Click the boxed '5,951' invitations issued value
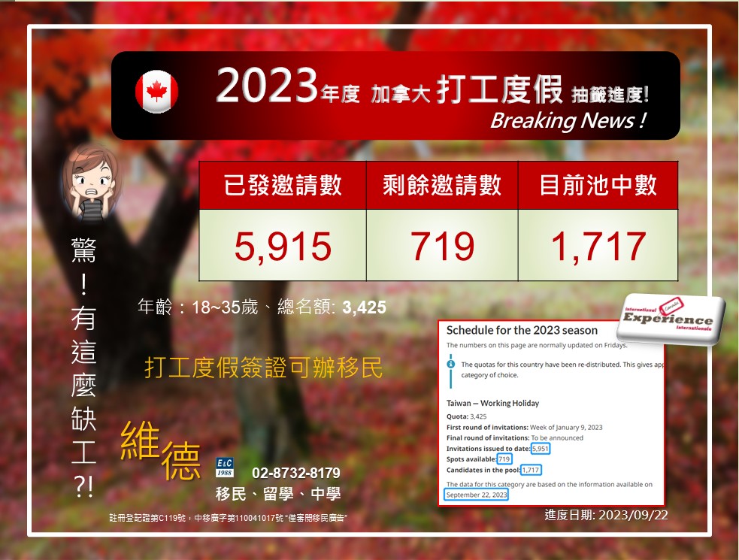The image size is (739, 560). click(540, 448)
